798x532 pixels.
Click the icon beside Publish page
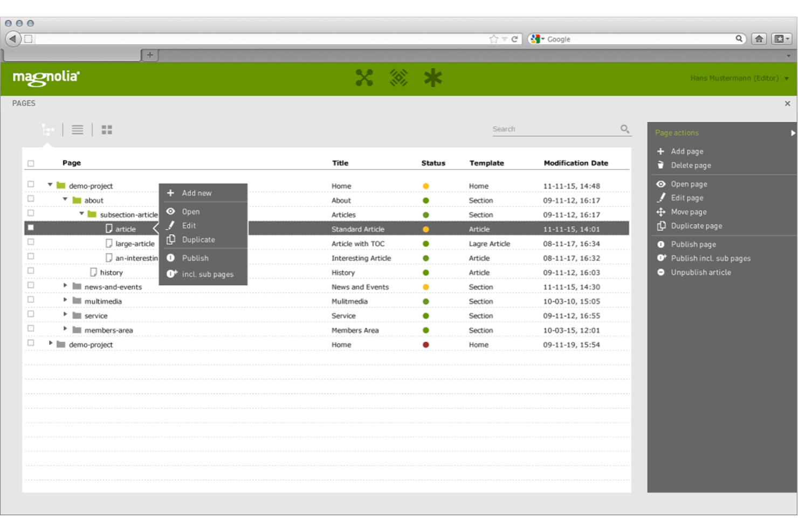[661, 244]
